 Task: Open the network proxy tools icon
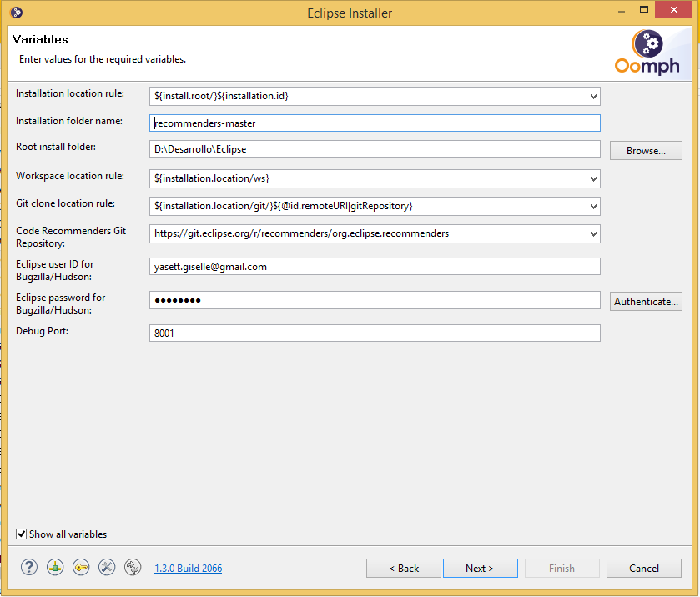[x=107, y=567]
